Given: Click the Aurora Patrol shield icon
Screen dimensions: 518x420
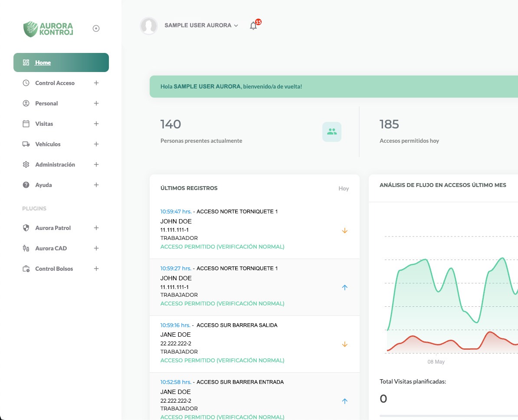Looking at the screenshot, I should pos(26,228).
